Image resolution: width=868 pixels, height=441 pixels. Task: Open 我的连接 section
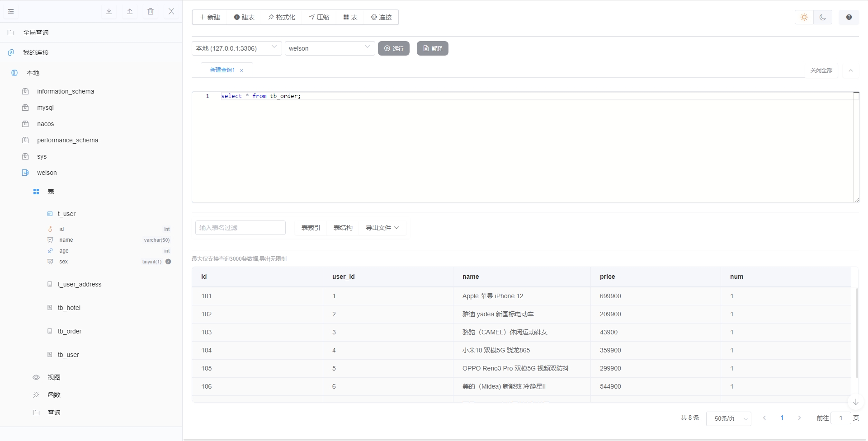point(91,52)
